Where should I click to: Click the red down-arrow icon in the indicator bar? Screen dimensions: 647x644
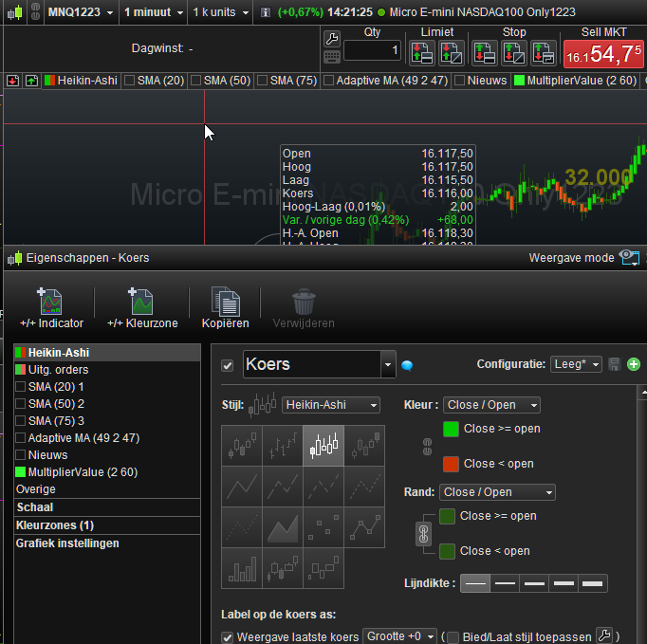point(12,81)
